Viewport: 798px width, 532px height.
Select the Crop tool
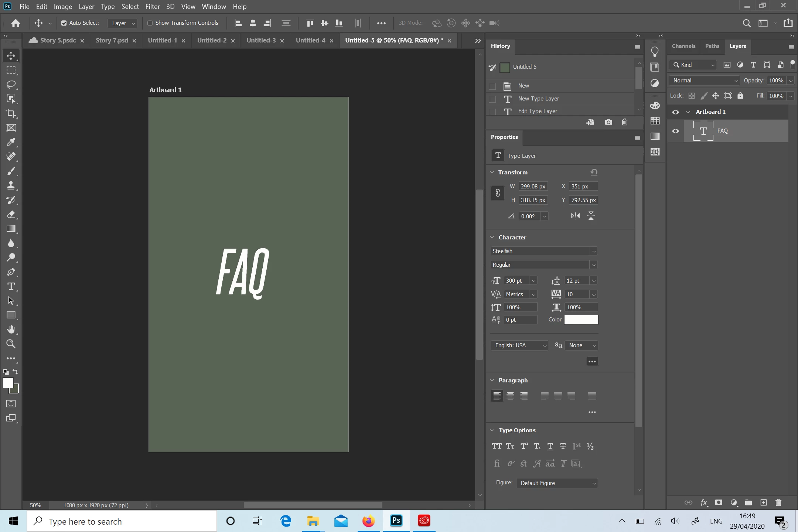pos(11,113)
